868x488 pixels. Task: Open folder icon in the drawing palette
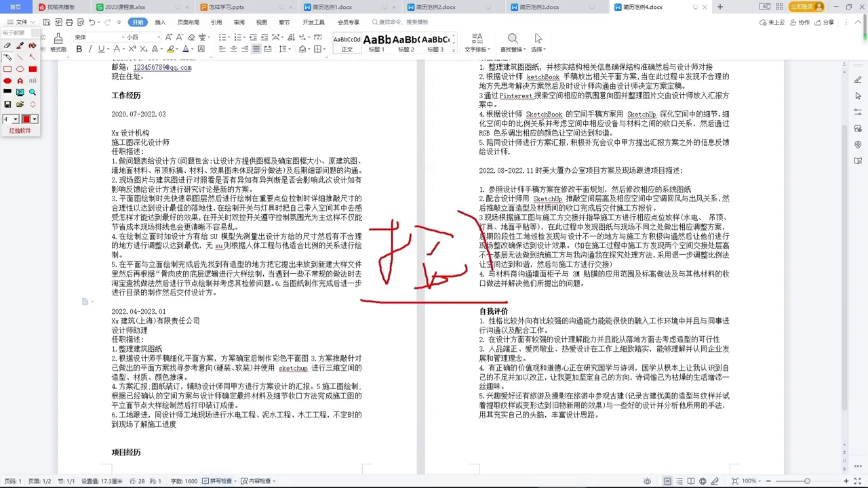tap(20, 104)
